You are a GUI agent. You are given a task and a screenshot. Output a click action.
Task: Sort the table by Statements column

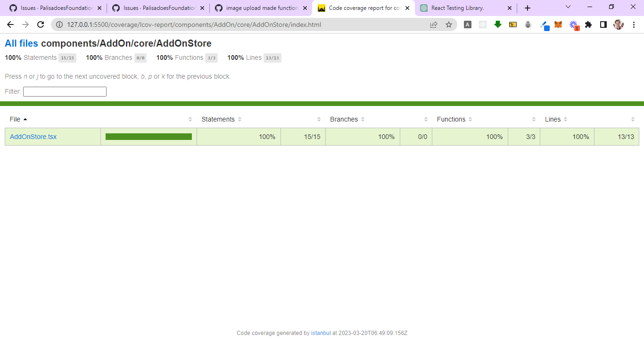(239, 119)
